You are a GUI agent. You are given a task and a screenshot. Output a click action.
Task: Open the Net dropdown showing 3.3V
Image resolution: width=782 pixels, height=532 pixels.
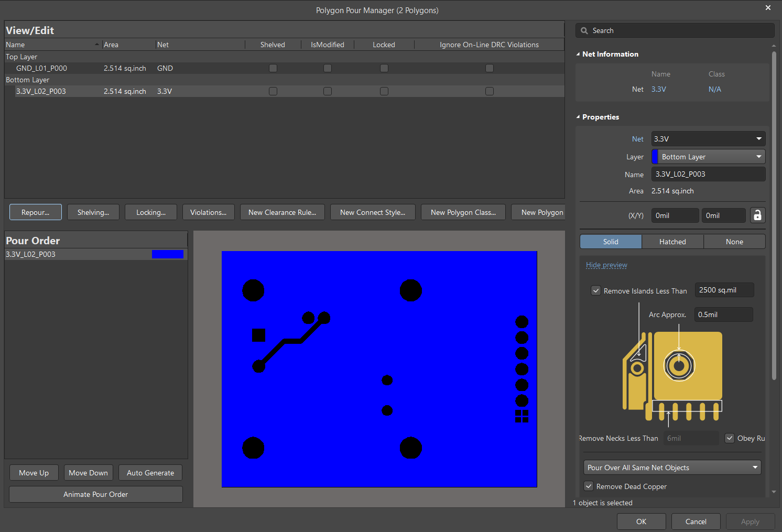tap(708, 139)
